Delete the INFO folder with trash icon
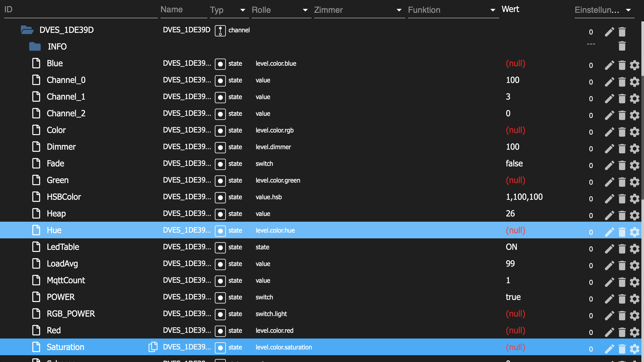Screen dimensions: 644x362 tap(622, 46)
